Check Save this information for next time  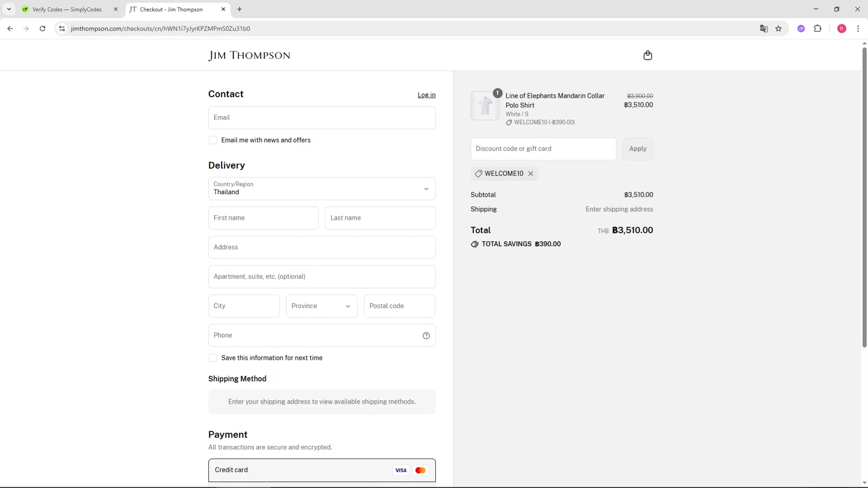(x=213, y=358)
